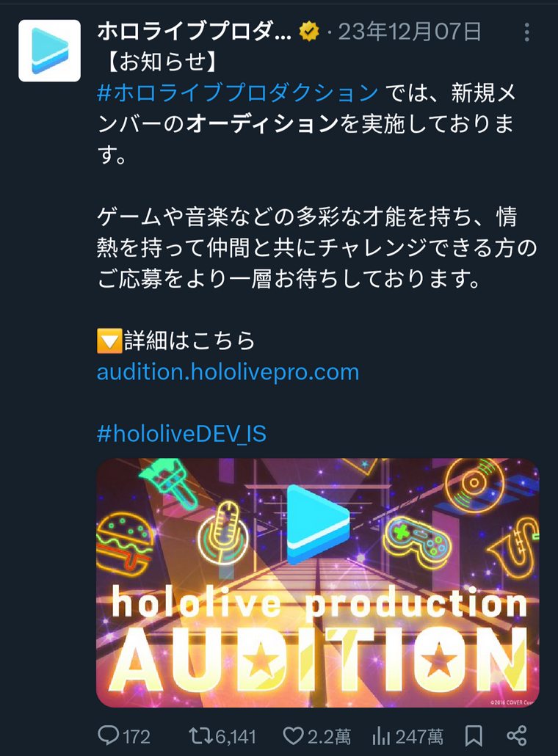Click the account name ホロライブプロダ…
Viewport: 558px width, 756px height.
click(195, 32)
